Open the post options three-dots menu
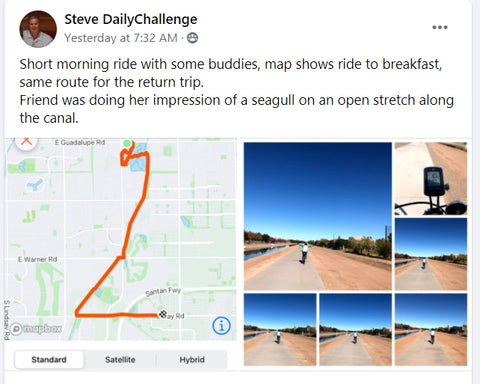The height and width of the screenshot is (384, 480). point(439,27)
